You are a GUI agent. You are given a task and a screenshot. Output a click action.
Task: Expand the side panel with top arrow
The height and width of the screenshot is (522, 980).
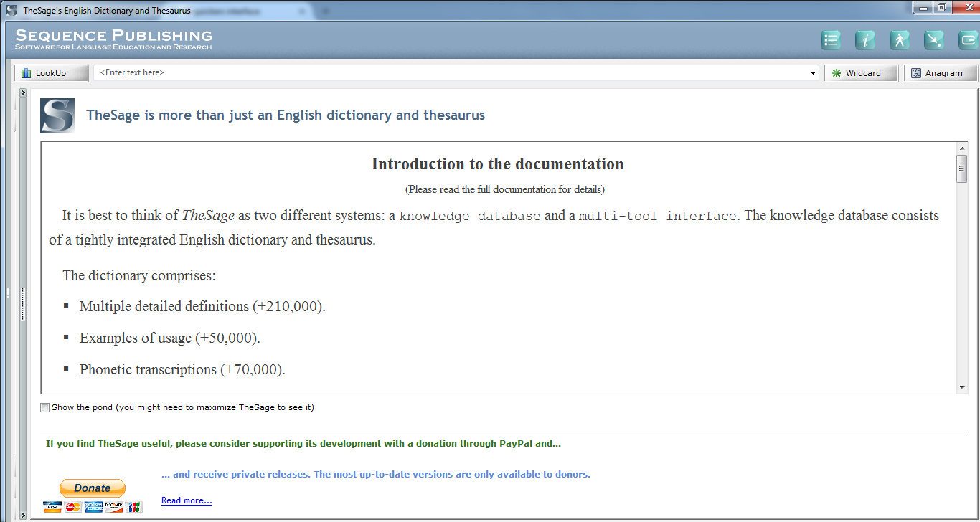23,93
